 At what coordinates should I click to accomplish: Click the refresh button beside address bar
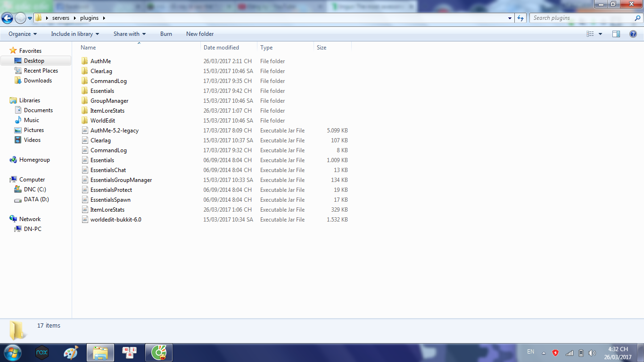tap(520, 18)
